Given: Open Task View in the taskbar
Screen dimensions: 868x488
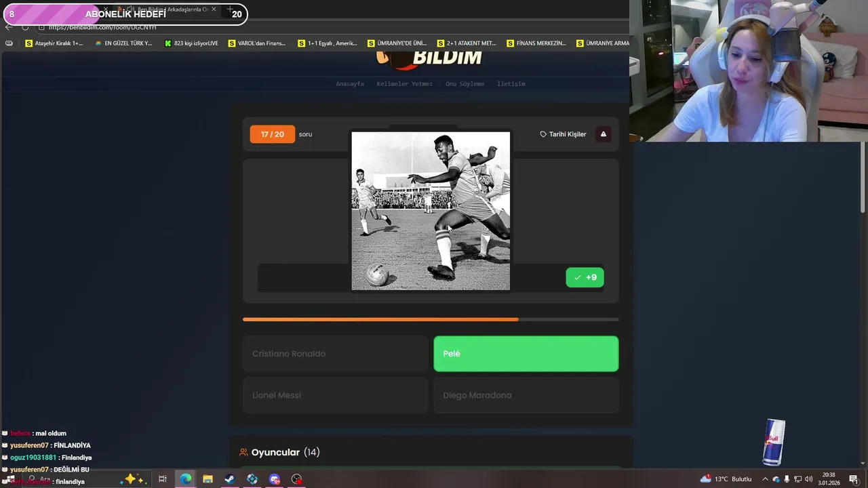Looking at the screenshot, I should point(163,479).
